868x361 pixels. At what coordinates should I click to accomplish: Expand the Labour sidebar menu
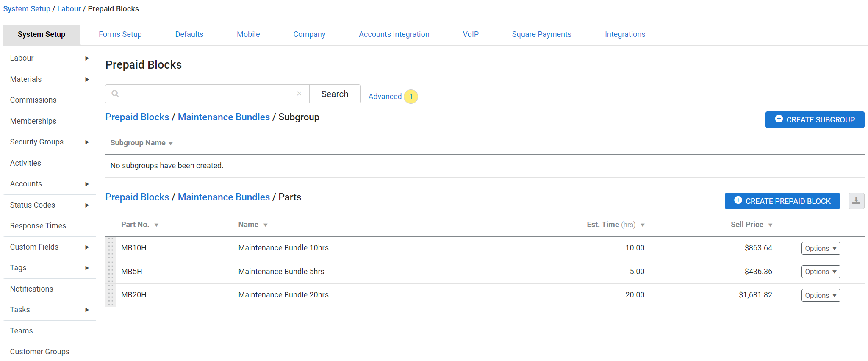coord(86,58)
